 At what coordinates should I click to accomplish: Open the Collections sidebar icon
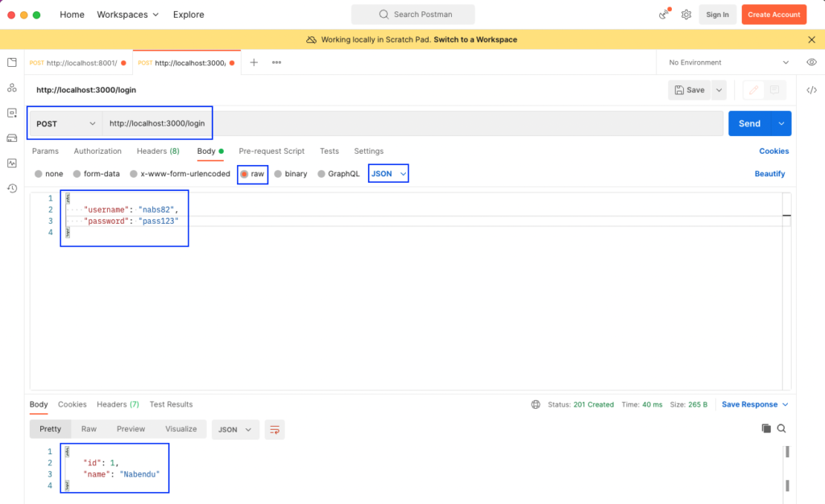coord(12,63)
